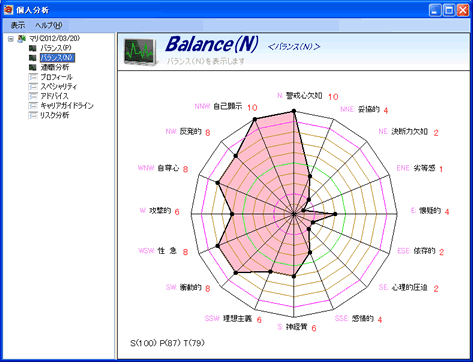Select the バランス(P) tree item
The width and height of the screenshot is (473, 362).
pyautogui.click(x=56, y=48)
